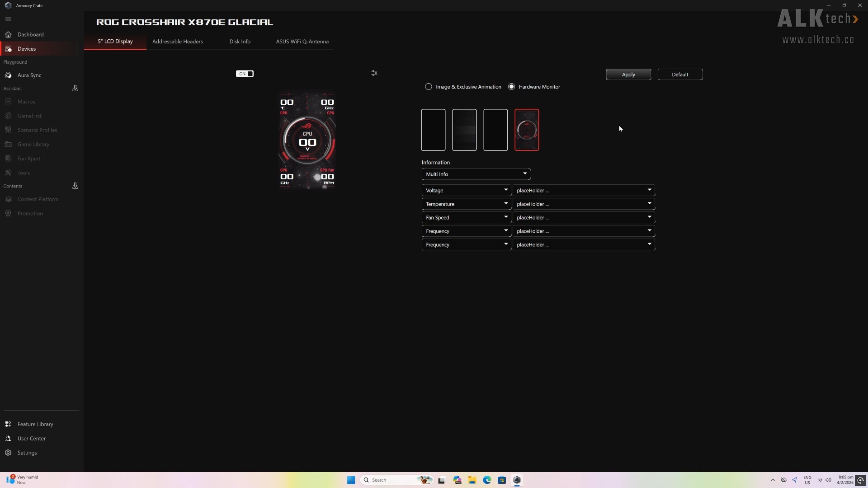868x488 pixels.
Task: Turn off the LCD display toggle
Action: tap(245, 74)
